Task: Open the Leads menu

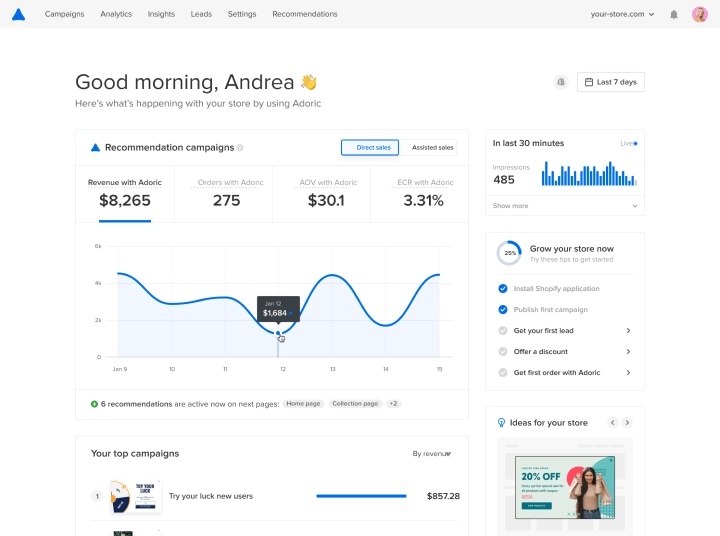Action: click(201, 14)
